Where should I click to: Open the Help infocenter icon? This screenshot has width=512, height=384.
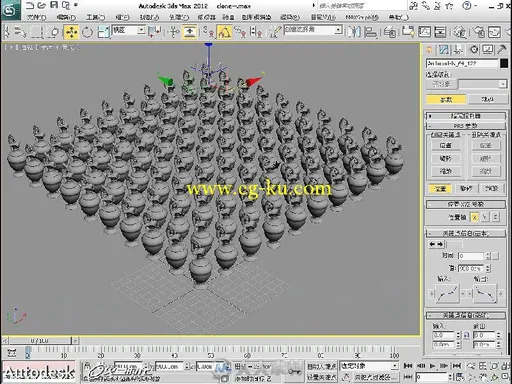pos(468,5)
